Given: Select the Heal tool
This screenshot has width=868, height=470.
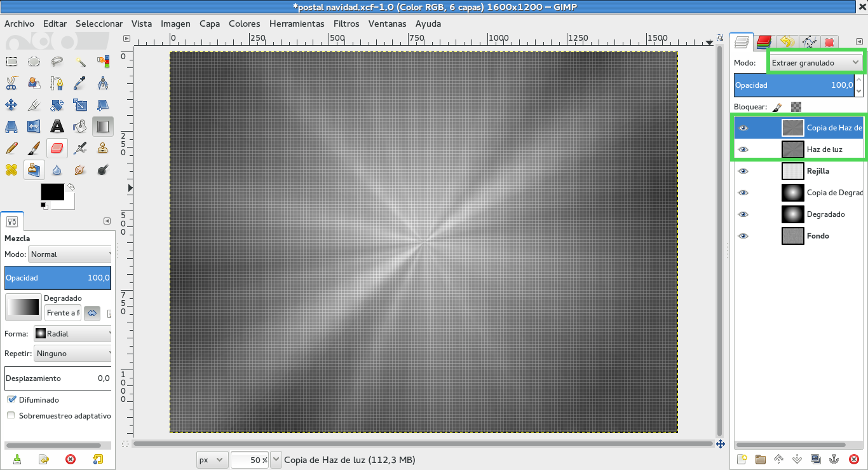Looking at the screenshot, I should 11,170.
